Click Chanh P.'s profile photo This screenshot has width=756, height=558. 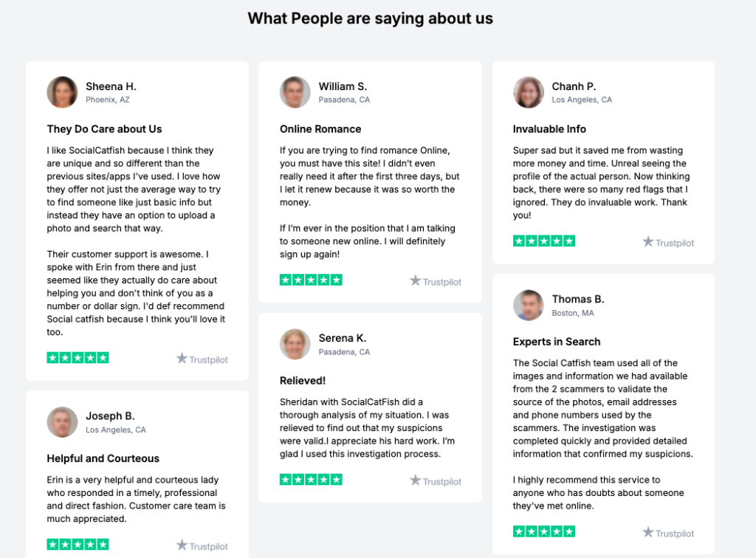[x=529, y=92]
